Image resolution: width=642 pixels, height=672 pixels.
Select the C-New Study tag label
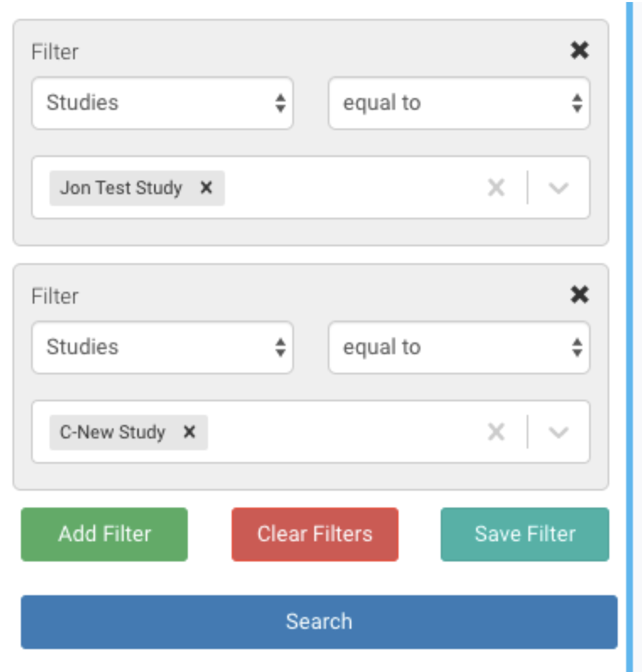coord(113,432)
